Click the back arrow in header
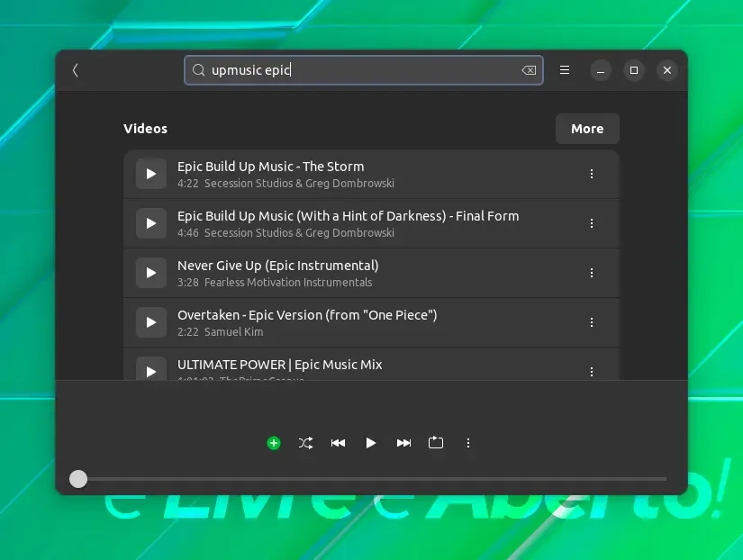This screenshot has height=560, width=743. pos(76,70)
